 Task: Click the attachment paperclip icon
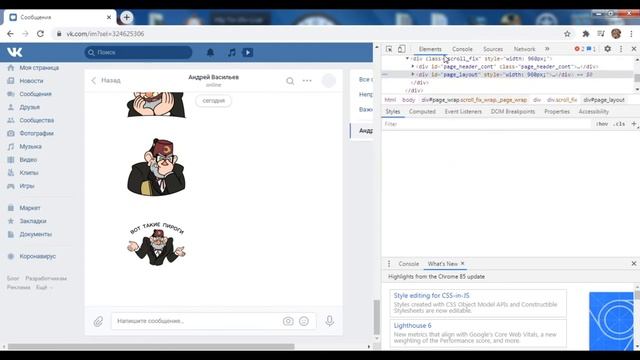coord(98,321)
